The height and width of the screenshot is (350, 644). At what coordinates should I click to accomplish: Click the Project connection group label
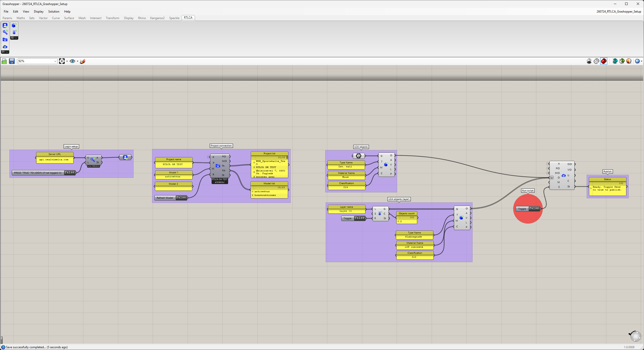coord(221,146)
